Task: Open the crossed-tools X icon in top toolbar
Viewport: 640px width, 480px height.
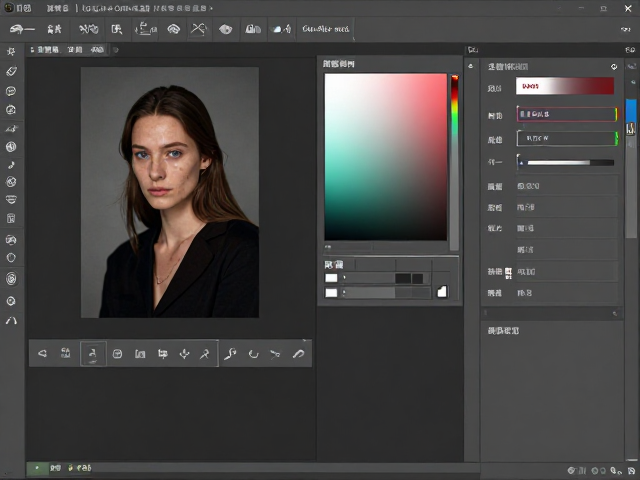Action: pyautogui.click(x=198, y=29)
